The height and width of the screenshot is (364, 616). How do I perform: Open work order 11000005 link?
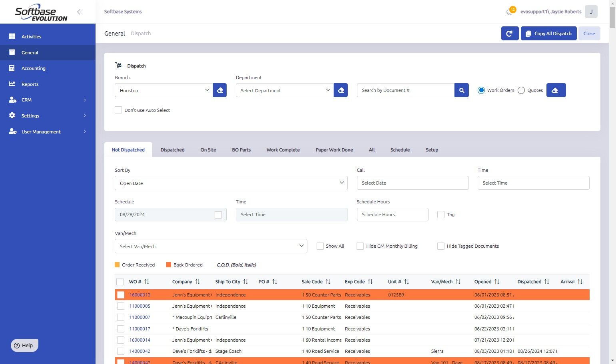pyautogui.click(x=140, y=306)
